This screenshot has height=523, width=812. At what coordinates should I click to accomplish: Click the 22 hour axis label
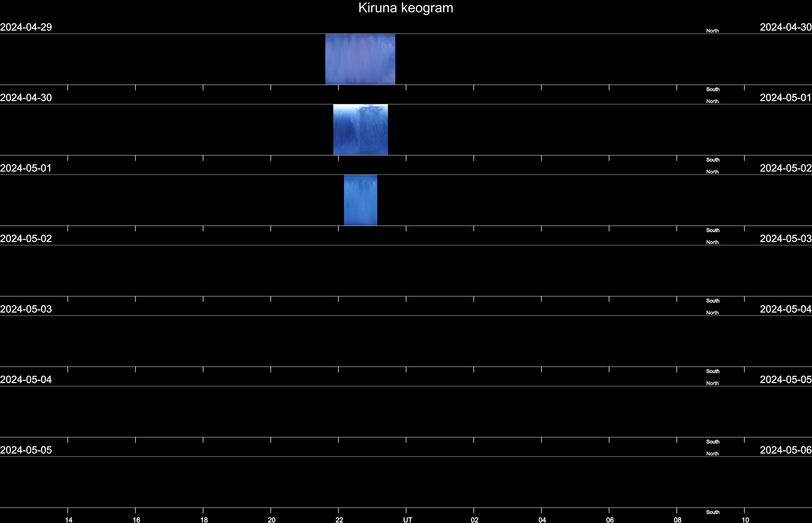(339, 520)
